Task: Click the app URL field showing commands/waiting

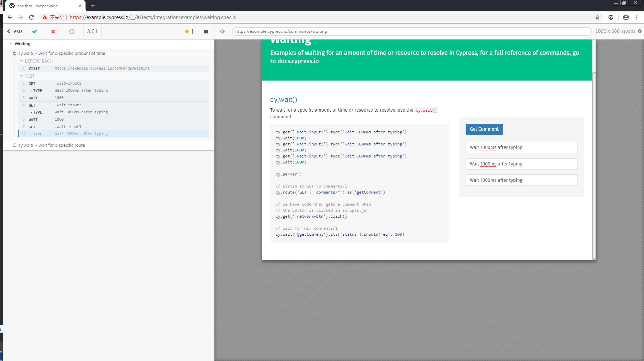Action: tap(412, 31)
